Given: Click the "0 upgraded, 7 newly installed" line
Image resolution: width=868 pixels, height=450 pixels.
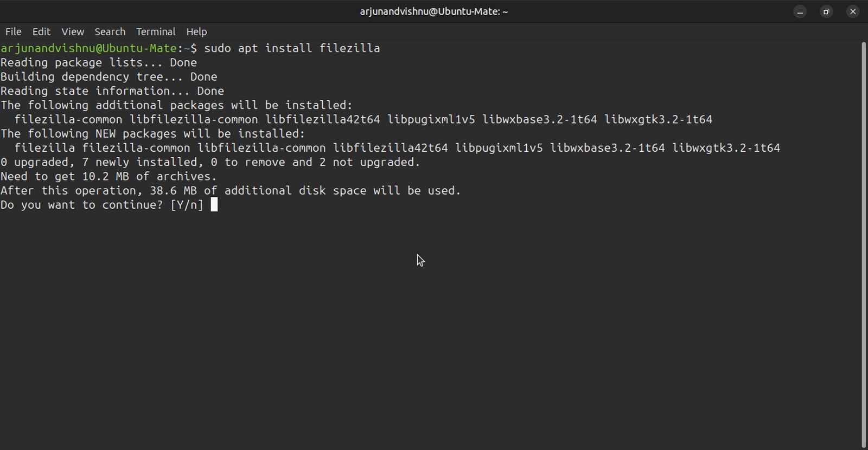Looking at the screenshot, I should click(x=210, y=162).
